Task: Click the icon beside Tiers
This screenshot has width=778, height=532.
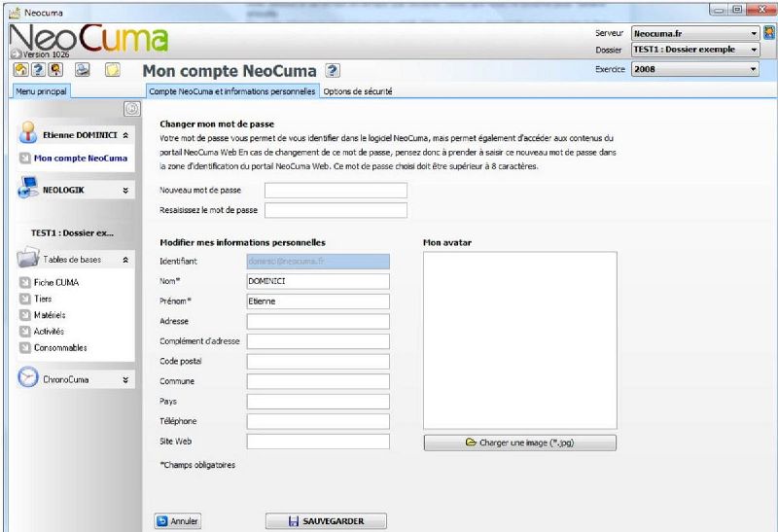Action: coord(25,299)
